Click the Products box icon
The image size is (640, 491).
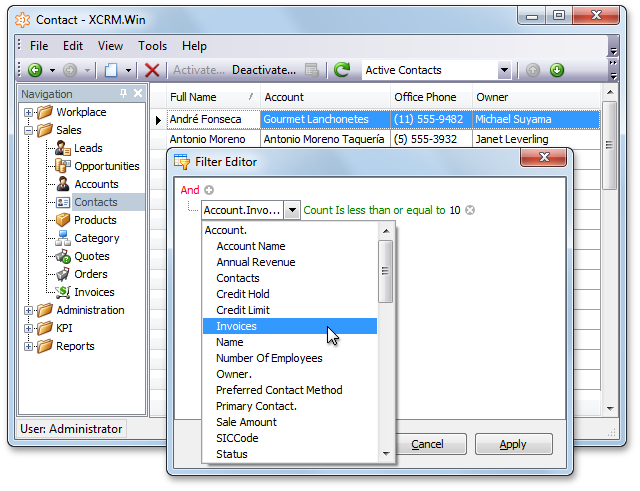pyautogui.click(x=63, y=220)
